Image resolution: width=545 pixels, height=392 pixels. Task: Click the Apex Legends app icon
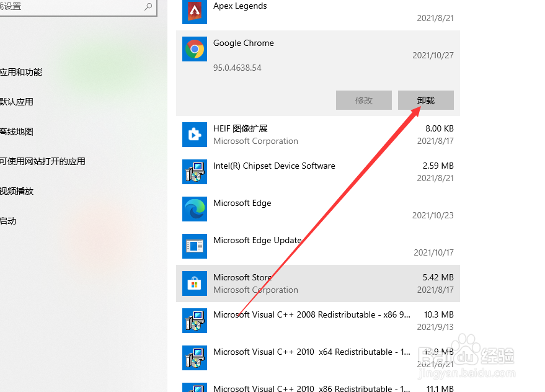coord(195,12)
